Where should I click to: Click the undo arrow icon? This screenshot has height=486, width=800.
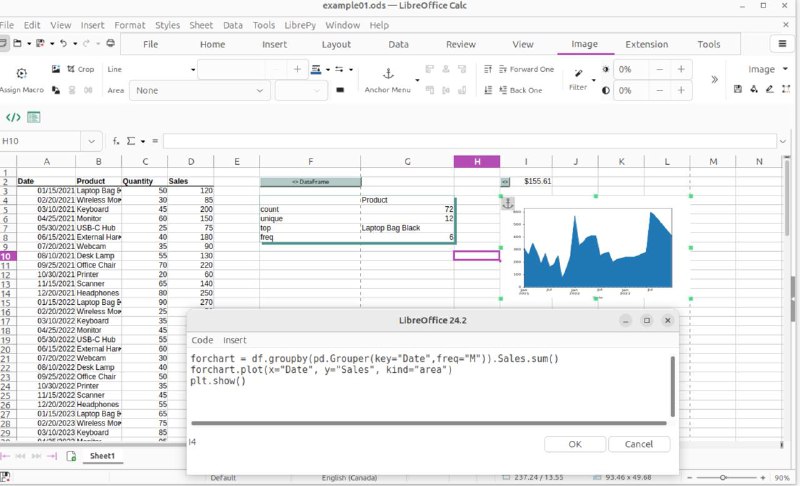(x=63, y=43)
